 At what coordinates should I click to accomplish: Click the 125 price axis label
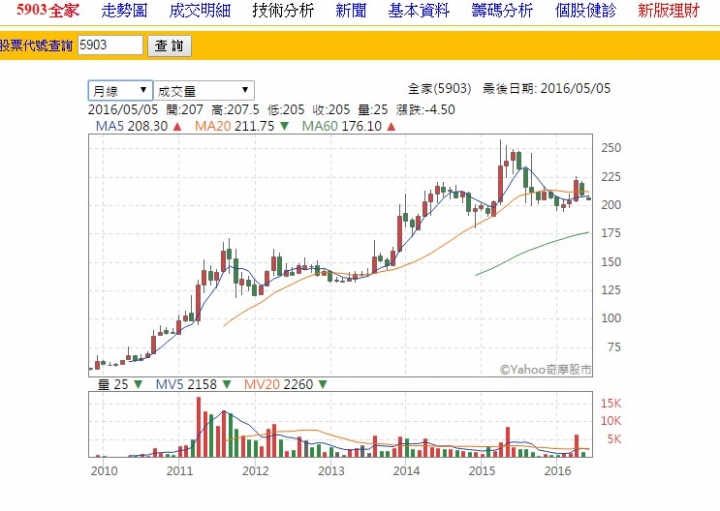611,290
